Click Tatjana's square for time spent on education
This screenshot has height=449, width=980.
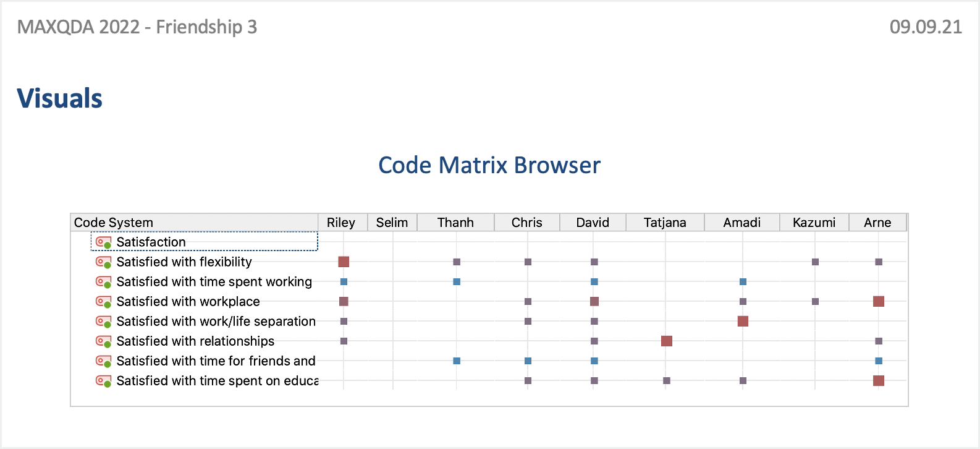click(666, 380)
